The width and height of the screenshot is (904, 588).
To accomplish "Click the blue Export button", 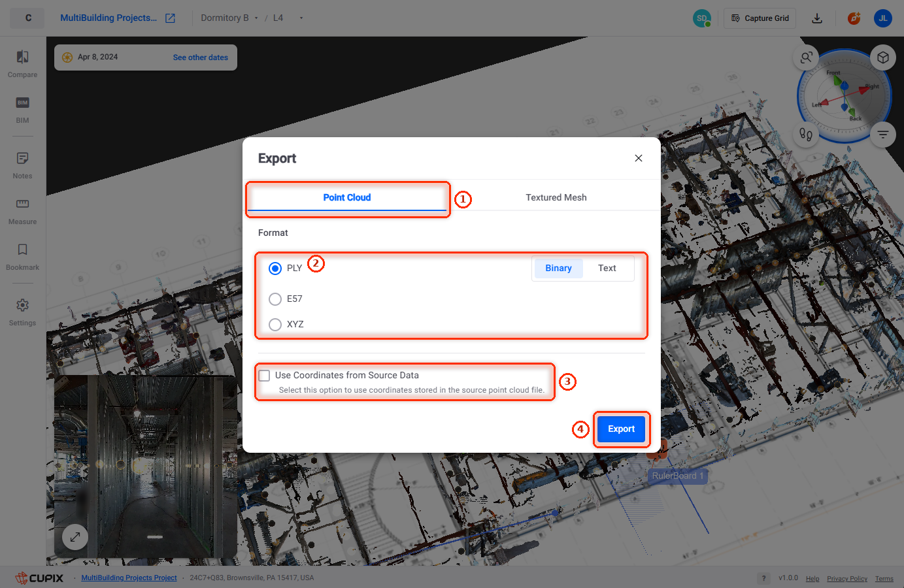I will click(x=622, y=429).
